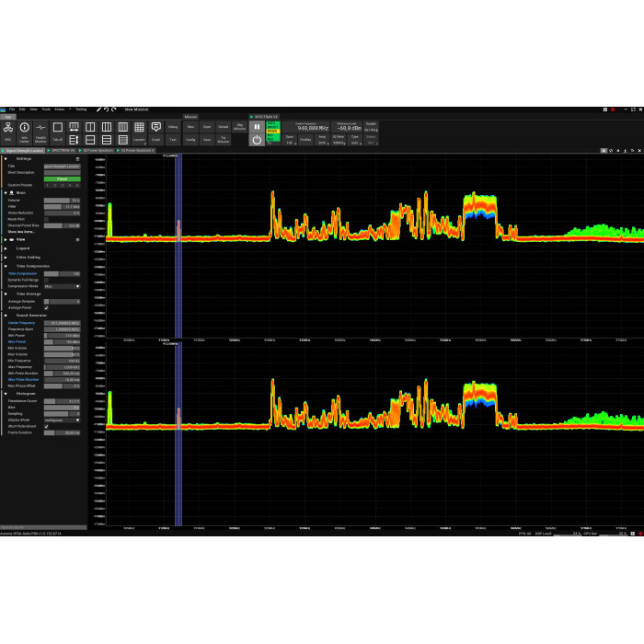The height and width of the screenshot is (644, 644).
Task: Click the SPECTRAN V6 power icon
Action: click(x=258, y=140)
